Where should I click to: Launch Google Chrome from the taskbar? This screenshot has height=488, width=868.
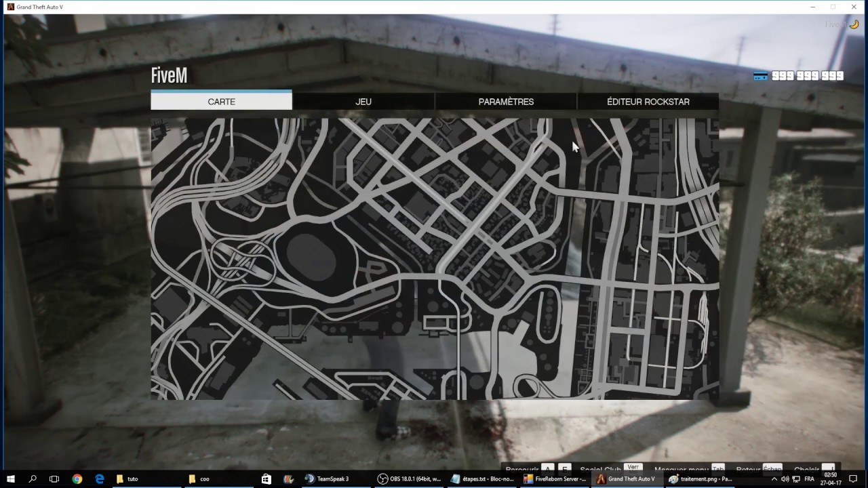[x=77, y=479]
